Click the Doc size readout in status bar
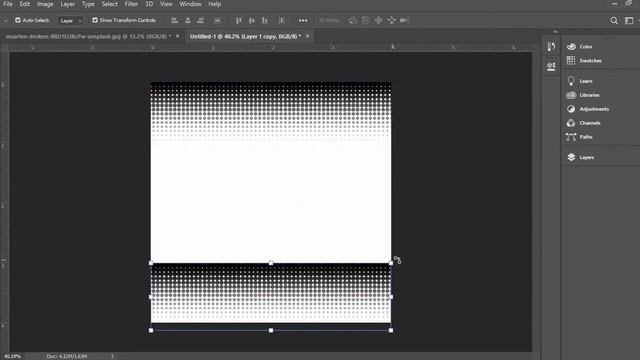This screenshot has width=640, height=360. pos(67,356)
